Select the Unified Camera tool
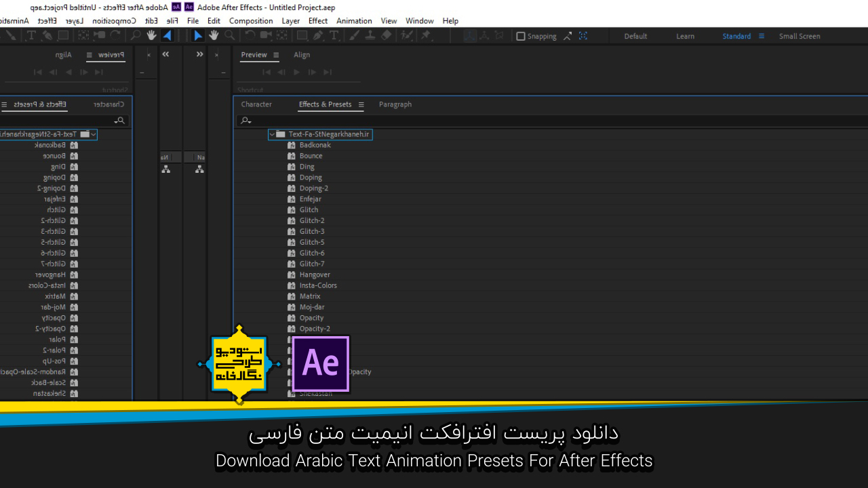Image resolution: width=868 pixels, height=488 pixels. [266, 35]
